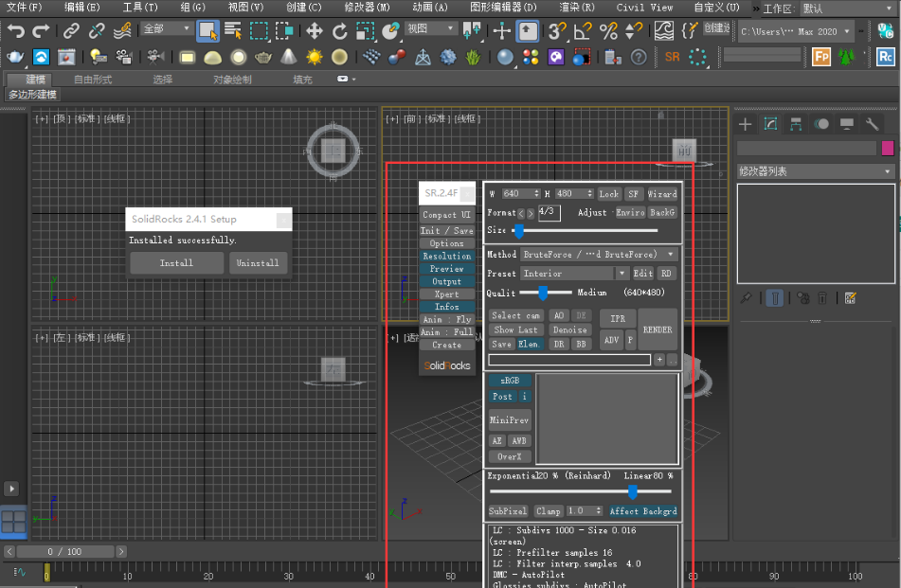Open the Hierarchy tab in command panel
The height and width of the screenshot is (588, 901).
[x=796, y=123]
